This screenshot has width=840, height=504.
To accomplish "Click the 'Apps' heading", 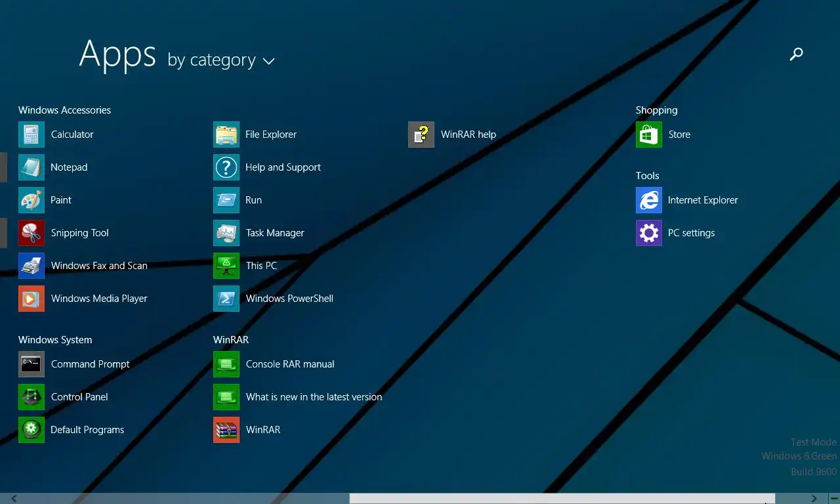I will click(117, 54).
